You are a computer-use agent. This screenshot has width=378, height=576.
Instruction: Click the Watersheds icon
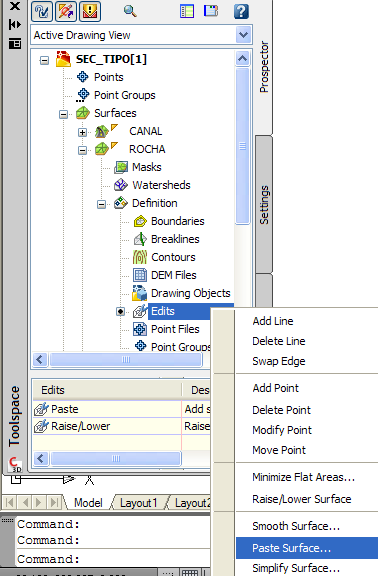(121, 185)
